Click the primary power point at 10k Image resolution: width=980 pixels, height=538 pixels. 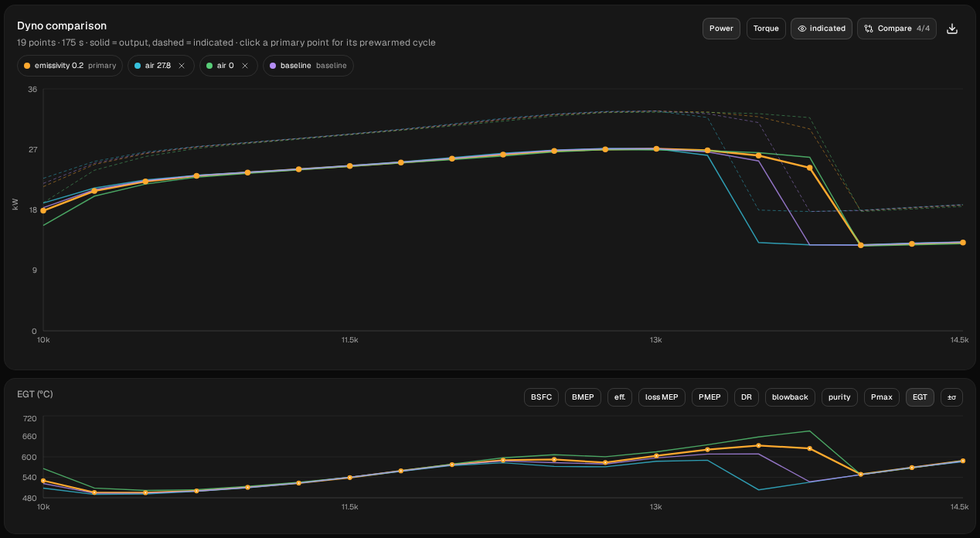pyautogui.click(x=43, y=210)
